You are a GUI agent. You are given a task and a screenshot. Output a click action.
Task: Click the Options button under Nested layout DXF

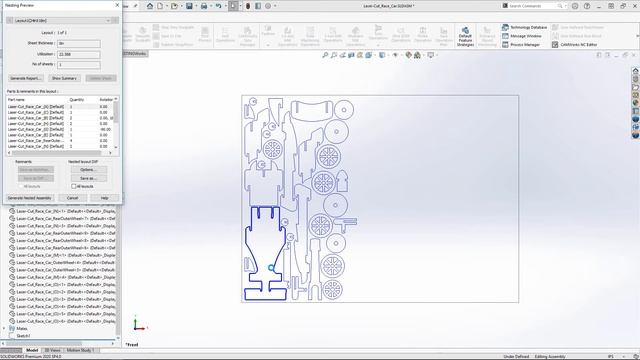[x=88, y=169]
